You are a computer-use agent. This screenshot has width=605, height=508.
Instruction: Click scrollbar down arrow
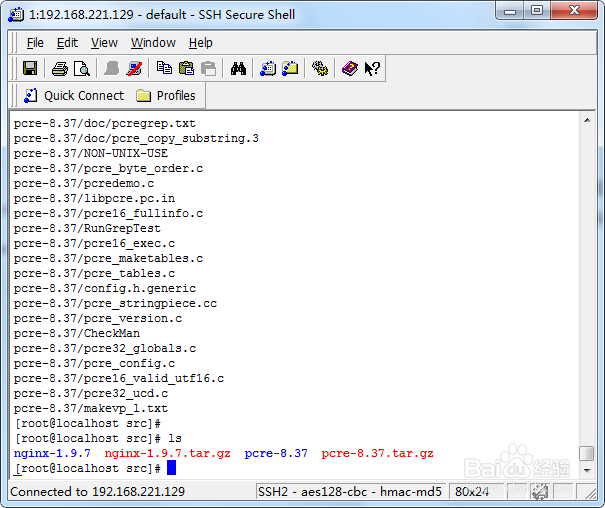click(587, 471)
